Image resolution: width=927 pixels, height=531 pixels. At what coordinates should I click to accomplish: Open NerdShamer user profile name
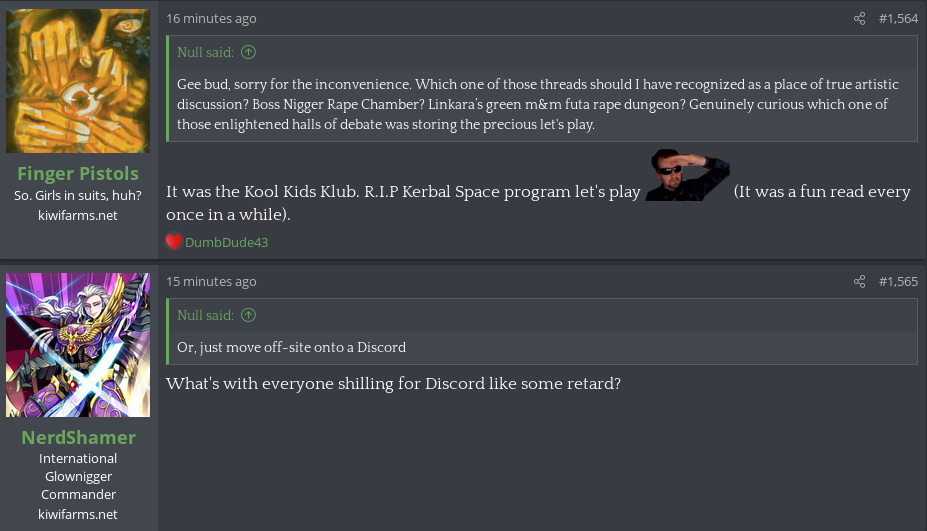pyautogui.click(x=79, y=437)
